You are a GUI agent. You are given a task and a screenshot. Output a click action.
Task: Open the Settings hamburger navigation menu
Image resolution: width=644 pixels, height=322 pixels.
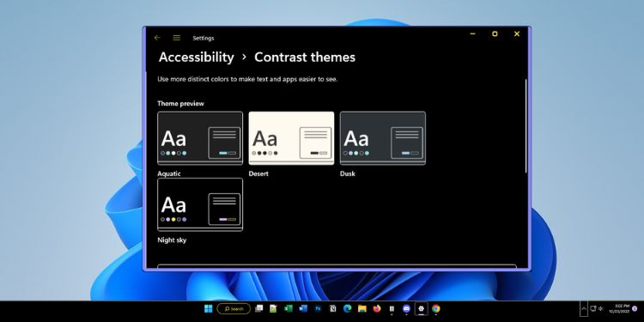pyautogui.click(x=177, y=38)
